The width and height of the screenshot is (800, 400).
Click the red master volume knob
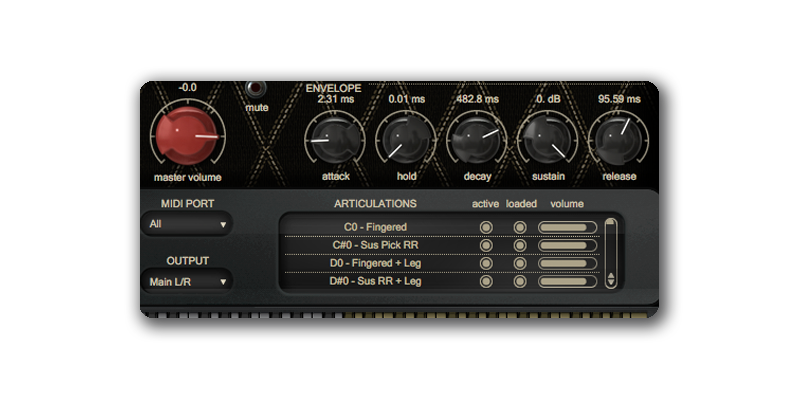point(187,136)
